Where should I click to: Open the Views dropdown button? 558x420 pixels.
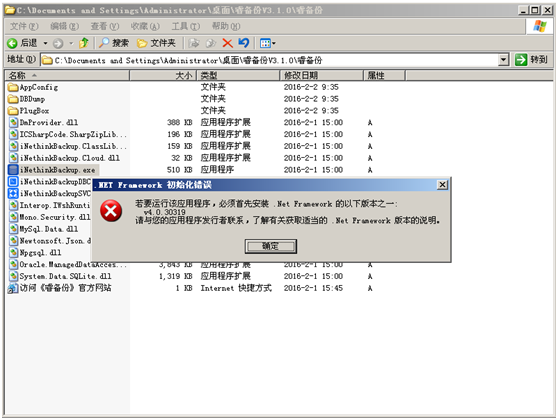(x=268, y=43)
